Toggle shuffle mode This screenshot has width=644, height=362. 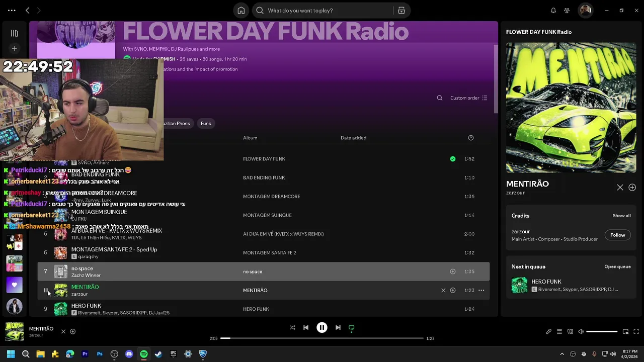click(292, 327)
